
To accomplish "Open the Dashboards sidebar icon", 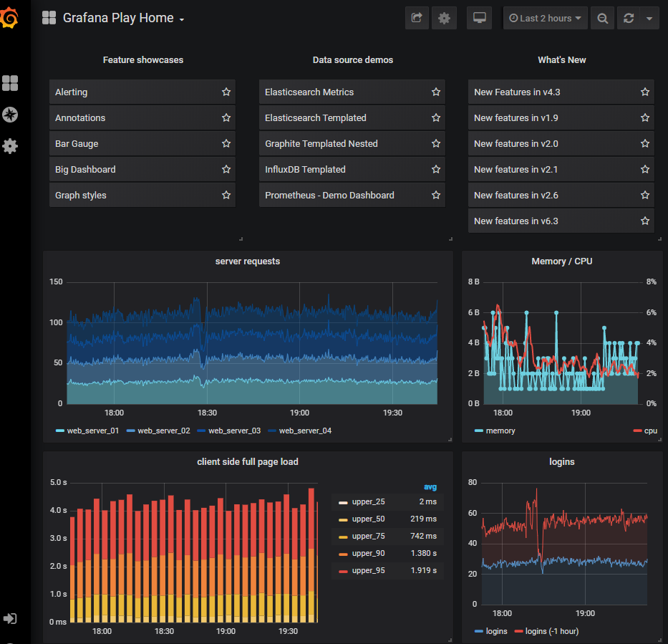I will [10, 83].
